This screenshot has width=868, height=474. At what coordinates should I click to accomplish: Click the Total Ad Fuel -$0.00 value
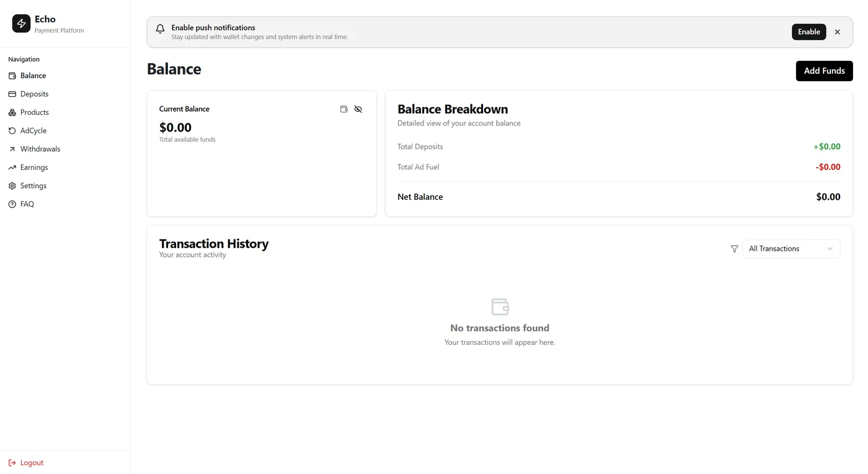828,167
